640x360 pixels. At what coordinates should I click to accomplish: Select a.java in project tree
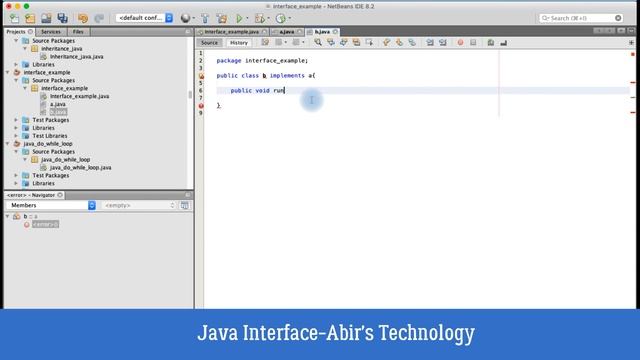coord(58,104)
